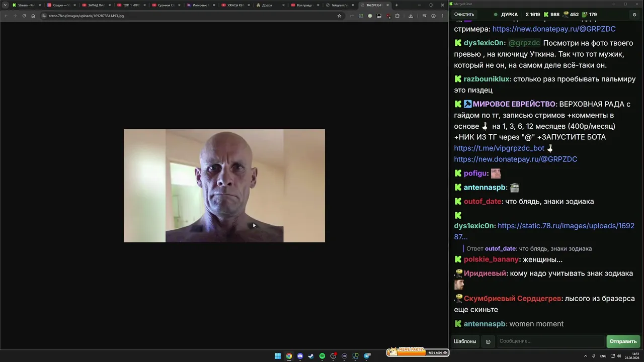Open Telegram from the taskbar

(367, 356)
